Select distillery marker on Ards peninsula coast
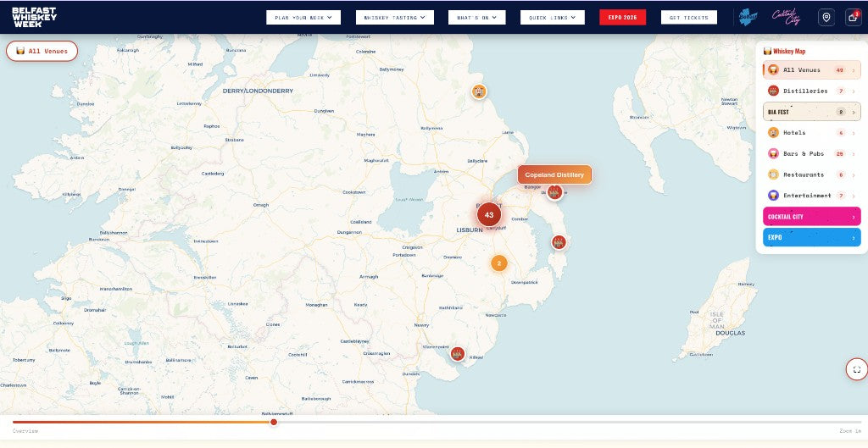Viewport: 868px width, 448px height. 559,242
